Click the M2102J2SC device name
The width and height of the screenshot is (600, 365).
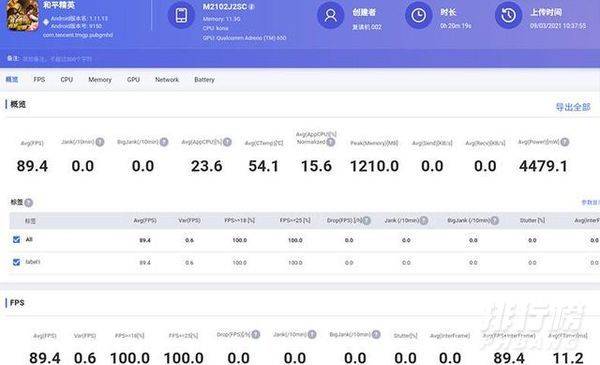[225, 7]
